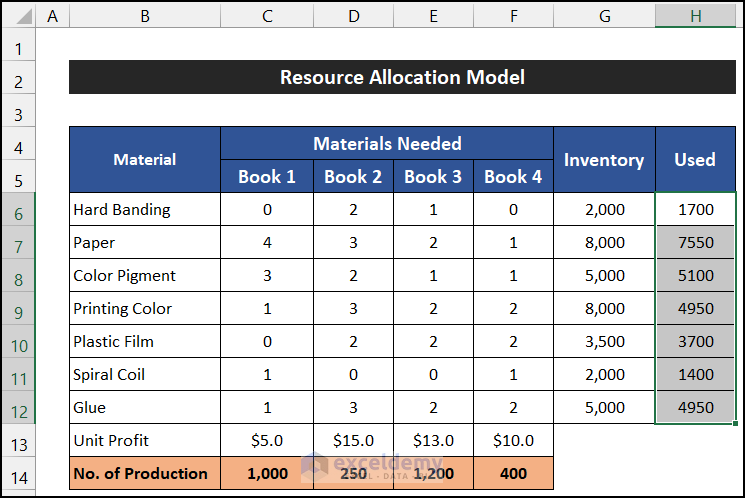Click the production value 400 cell

click(x=513, y=473)
